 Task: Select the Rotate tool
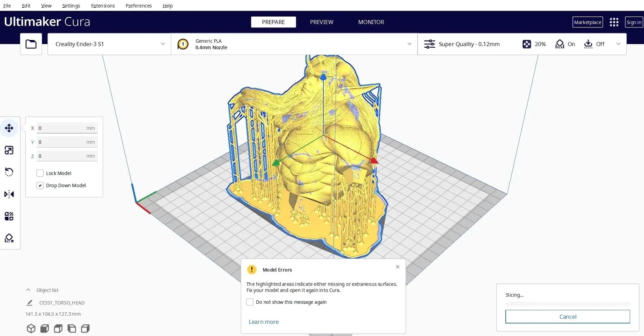point(9,172)
